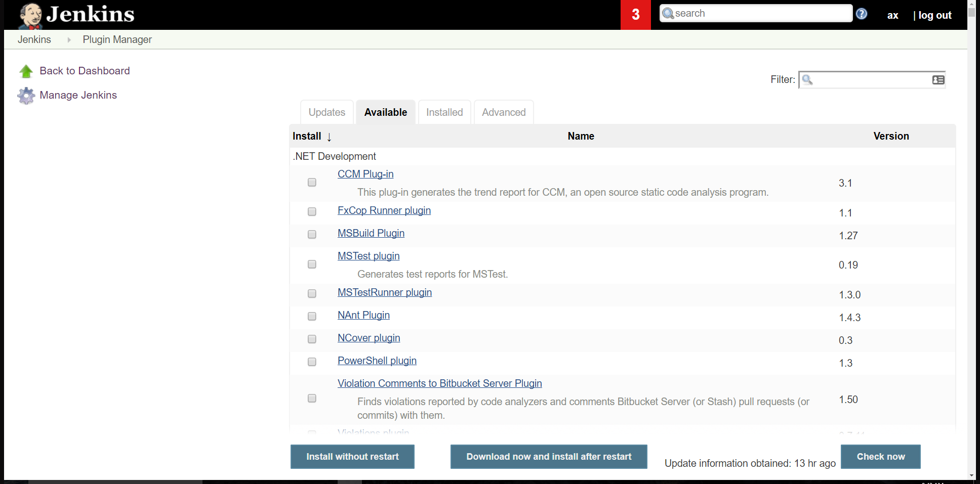
Task: Open the search help question mark icon
Action: pos(862,14)
